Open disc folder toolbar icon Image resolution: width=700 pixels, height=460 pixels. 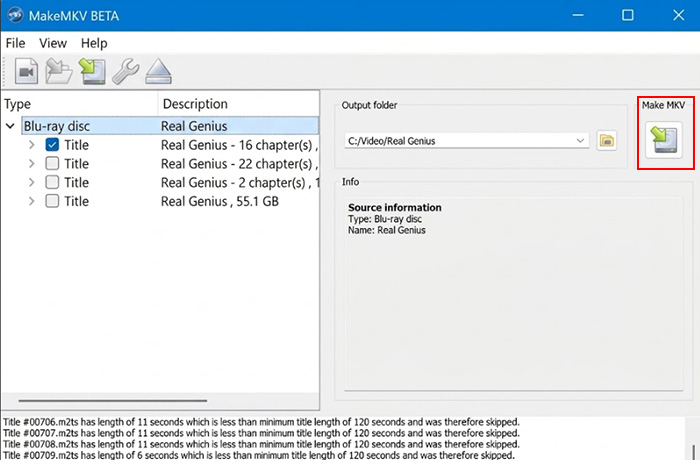point(58,71)
